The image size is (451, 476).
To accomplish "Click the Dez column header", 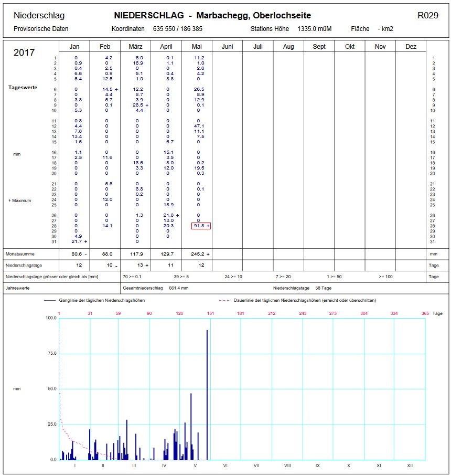I will (411, 47).
